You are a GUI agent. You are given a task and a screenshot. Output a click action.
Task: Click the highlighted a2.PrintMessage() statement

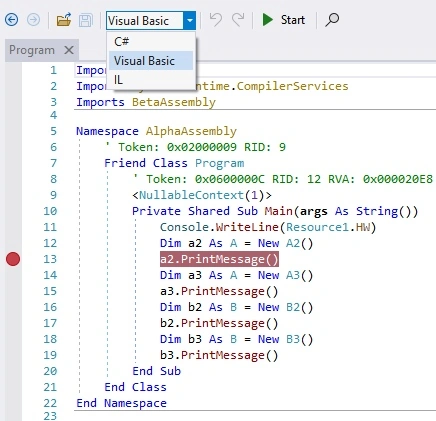click(219, 259)
